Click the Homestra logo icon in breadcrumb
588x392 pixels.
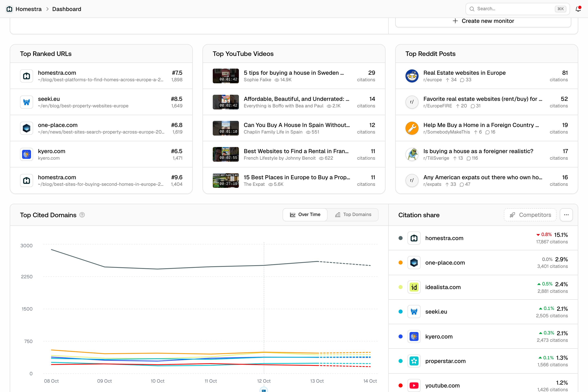[10, 9]
